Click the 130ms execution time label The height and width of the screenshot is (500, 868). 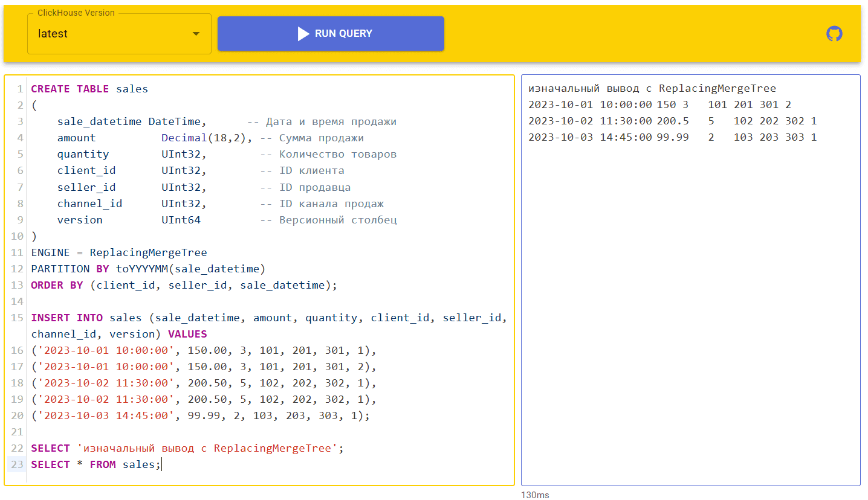pyautogui.click(x=535, y=495)
